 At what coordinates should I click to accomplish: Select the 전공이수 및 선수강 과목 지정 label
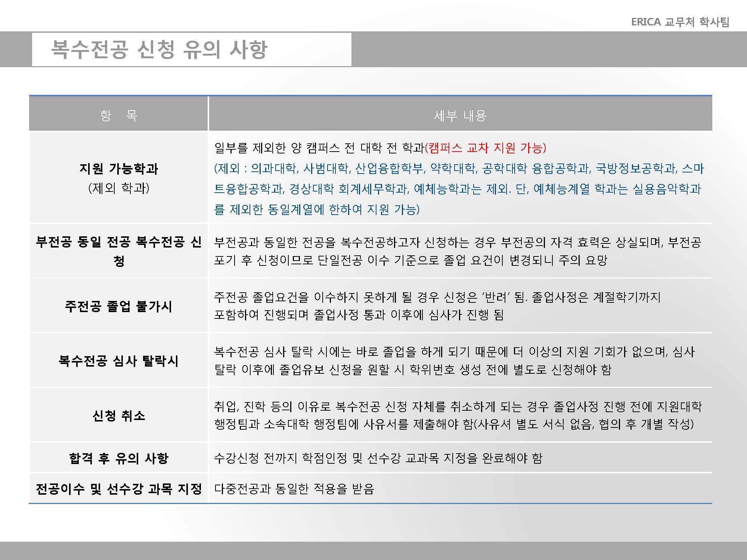(x=118, y=489)
